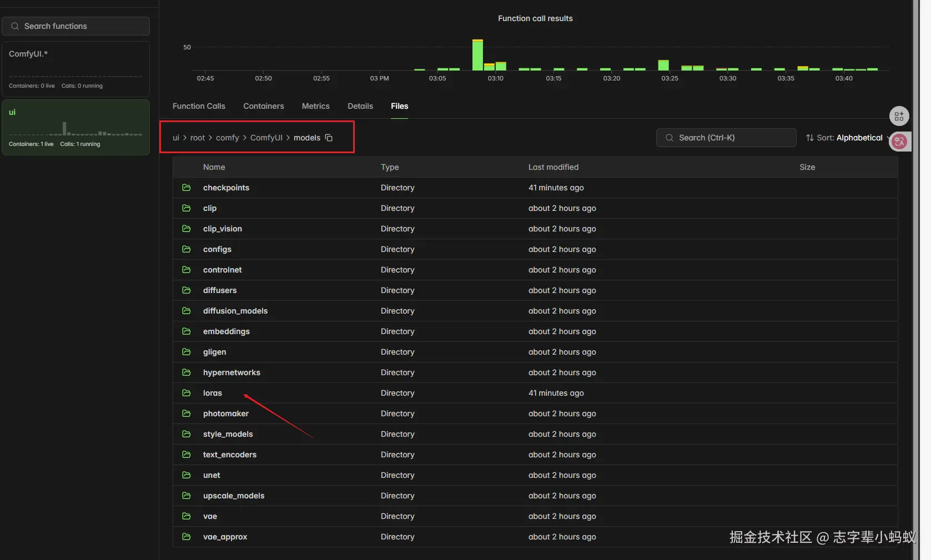Image resolution: width=931 pixels, height=560 pixels.
Task: Click the Last modified column header
Action: (553, 167)
